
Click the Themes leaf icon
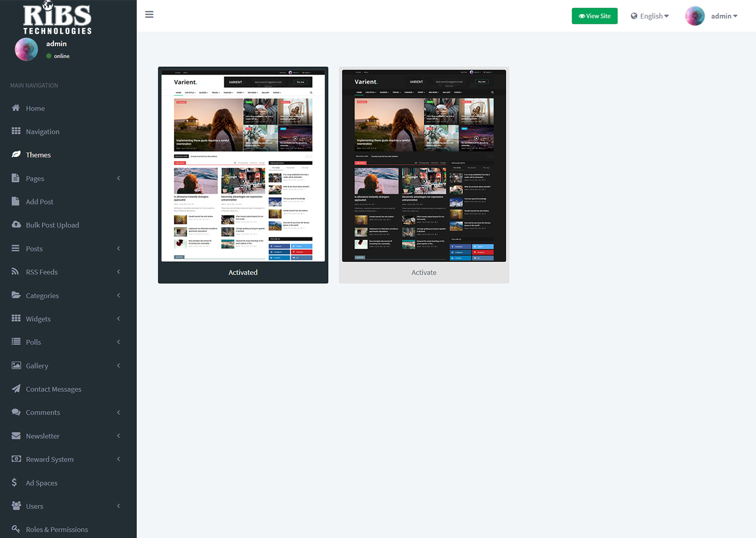(x=16, y=155)
